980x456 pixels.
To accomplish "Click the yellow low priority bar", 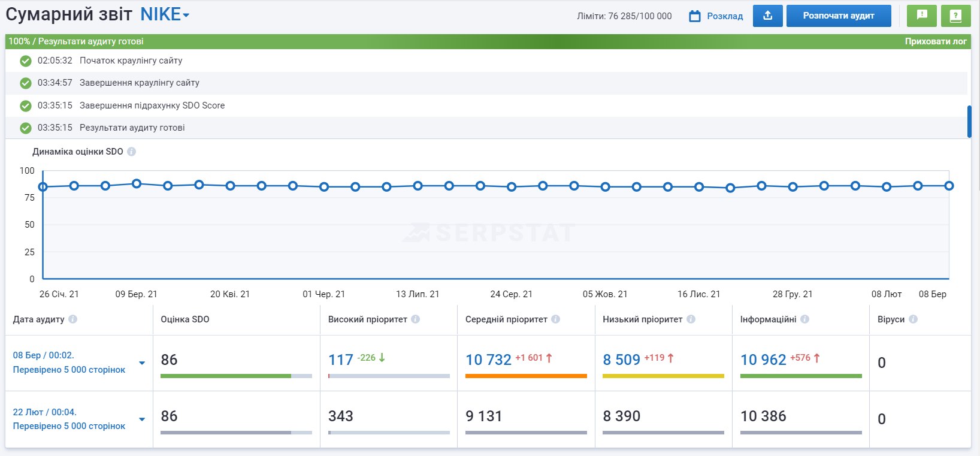I will coord(663,376).
